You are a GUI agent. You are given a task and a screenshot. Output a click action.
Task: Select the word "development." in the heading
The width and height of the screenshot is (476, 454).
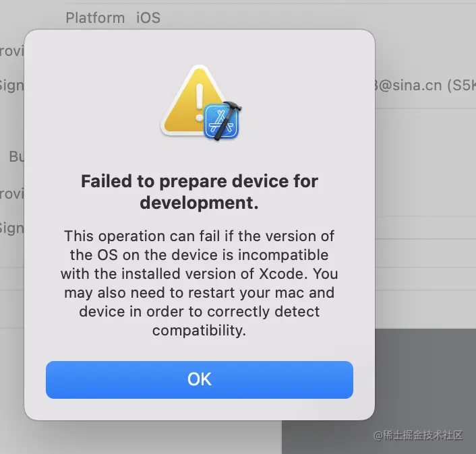(x=199, y=203)
